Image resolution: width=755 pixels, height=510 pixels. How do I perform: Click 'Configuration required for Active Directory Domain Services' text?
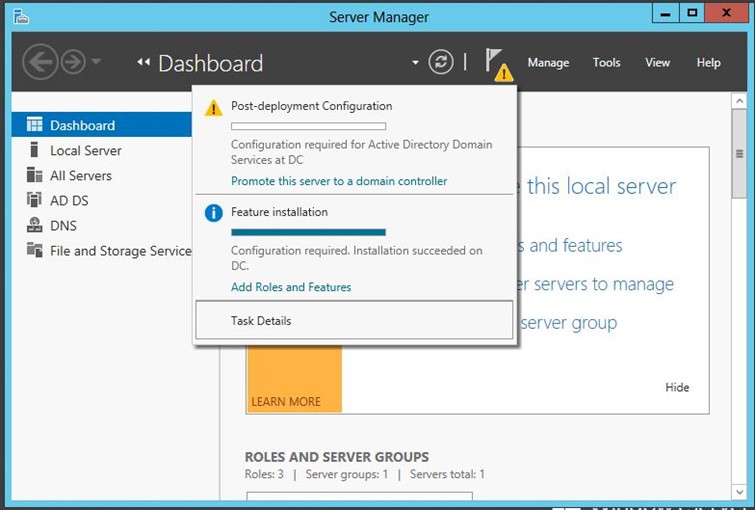pos(362,152)
